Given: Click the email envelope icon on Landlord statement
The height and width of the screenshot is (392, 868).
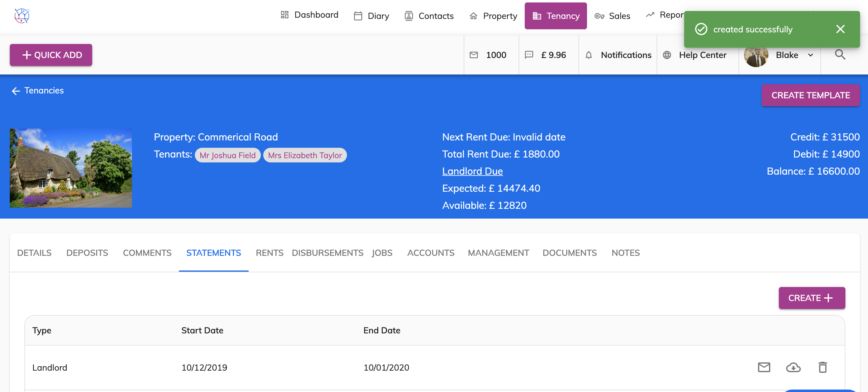Looking at the screenshot, I should point(764,367).
